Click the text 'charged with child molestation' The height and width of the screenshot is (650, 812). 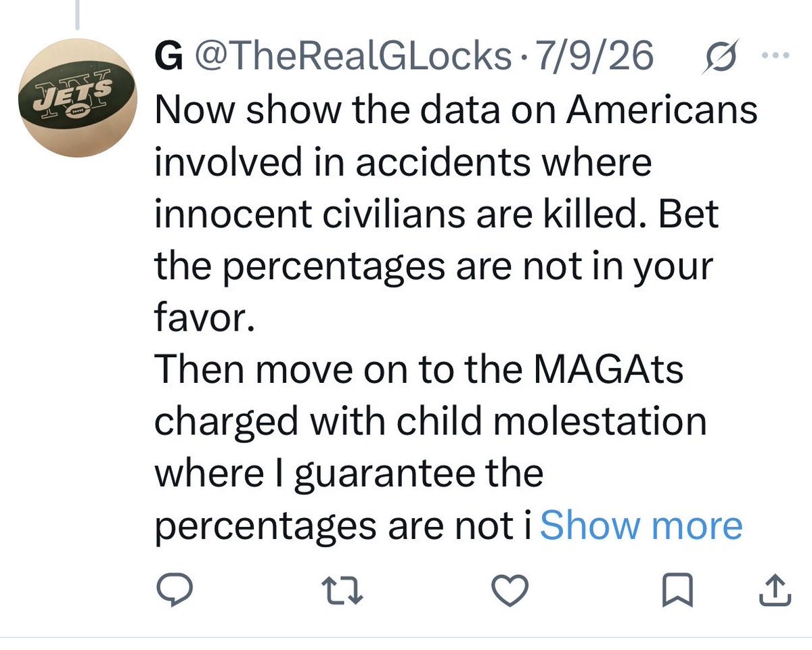(x=431, y=423)
